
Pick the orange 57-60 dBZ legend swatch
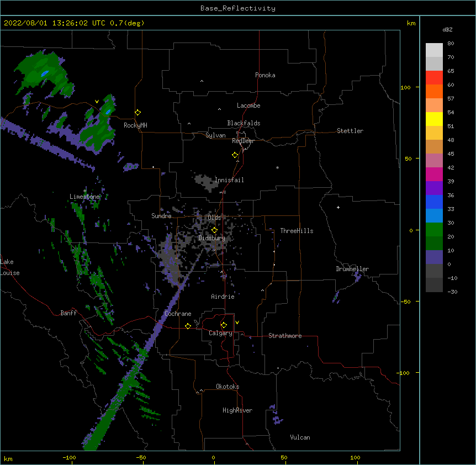click(434, 91)
